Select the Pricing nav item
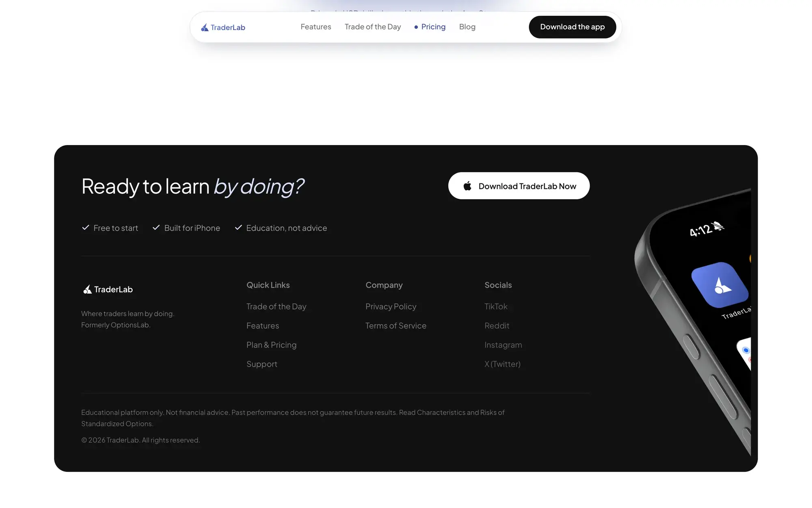Image resolution: width=812 pixels, height=508 pixels. tap(430, 27)
